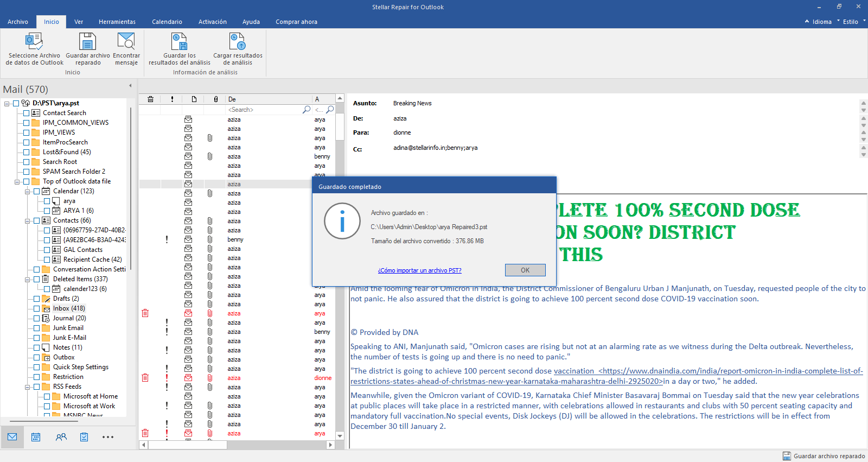Click envelope icon on benny sender row
This screenshot has width=868, height=462.
click(x=188, y=239)
